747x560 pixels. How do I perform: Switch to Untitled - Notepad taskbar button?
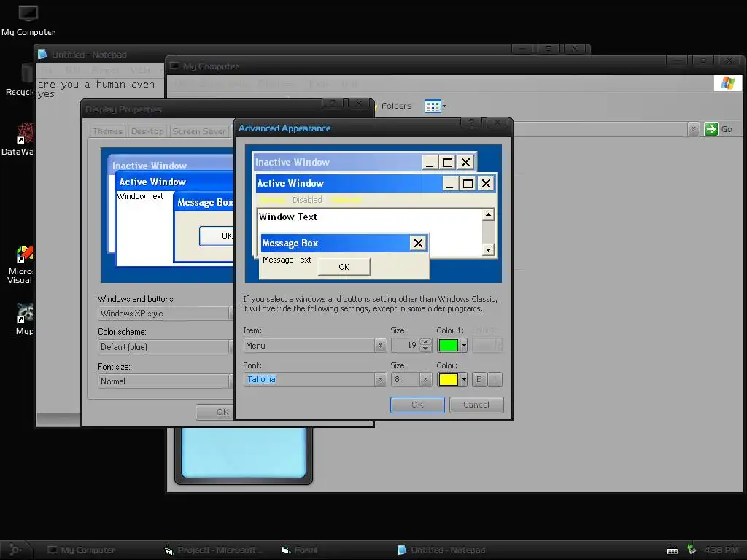(441, 550)
